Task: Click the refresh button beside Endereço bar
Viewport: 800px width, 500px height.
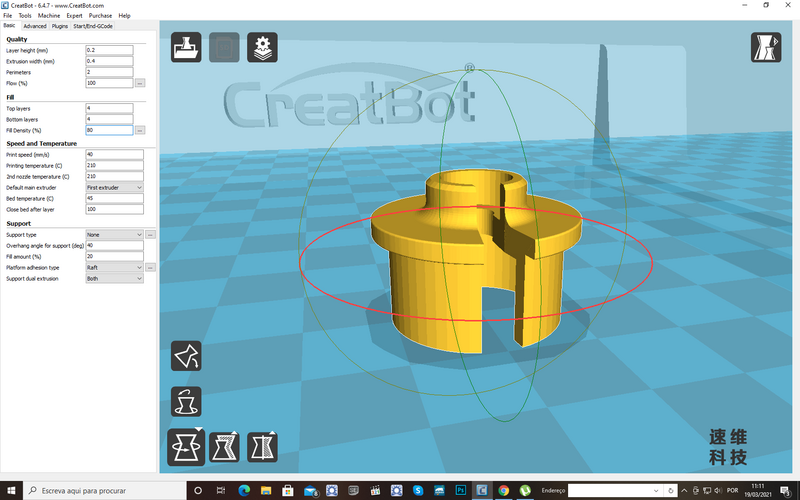Action: point(671,490)
